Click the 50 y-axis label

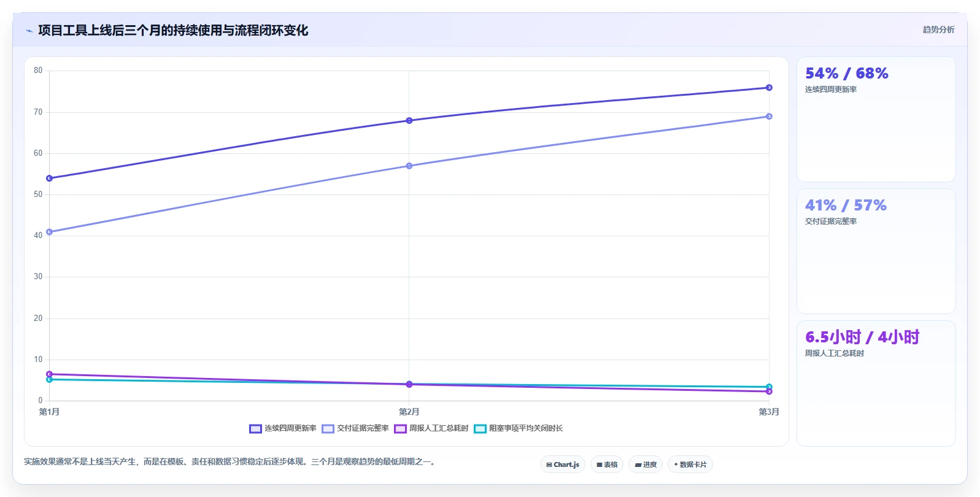click(x=38, y=195)
